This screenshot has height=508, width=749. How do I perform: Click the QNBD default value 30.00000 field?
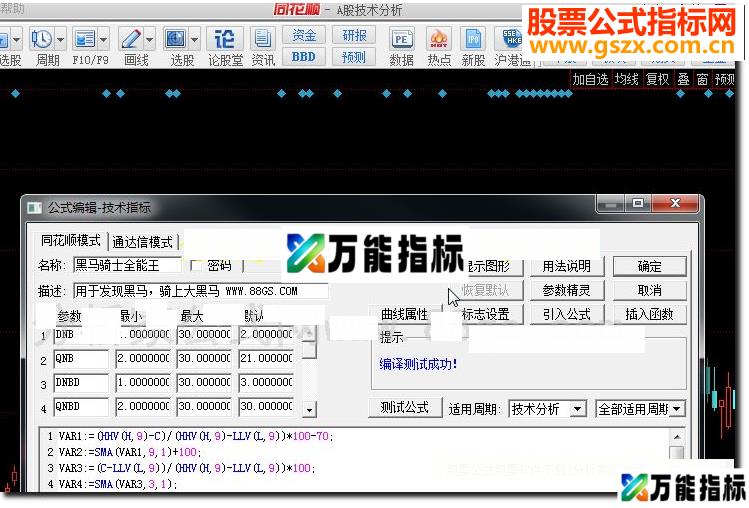[x=266, y=406]
